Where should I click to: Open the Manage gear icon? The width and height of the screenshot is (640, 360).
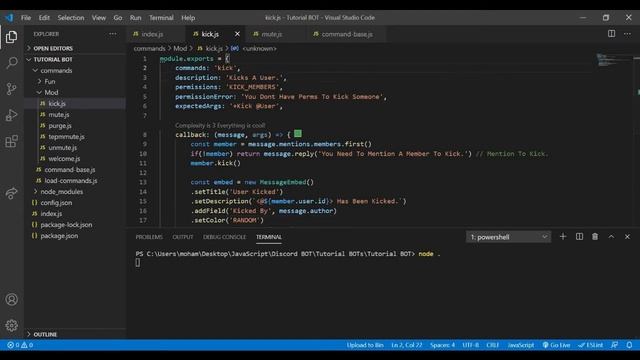click(11, 325)
